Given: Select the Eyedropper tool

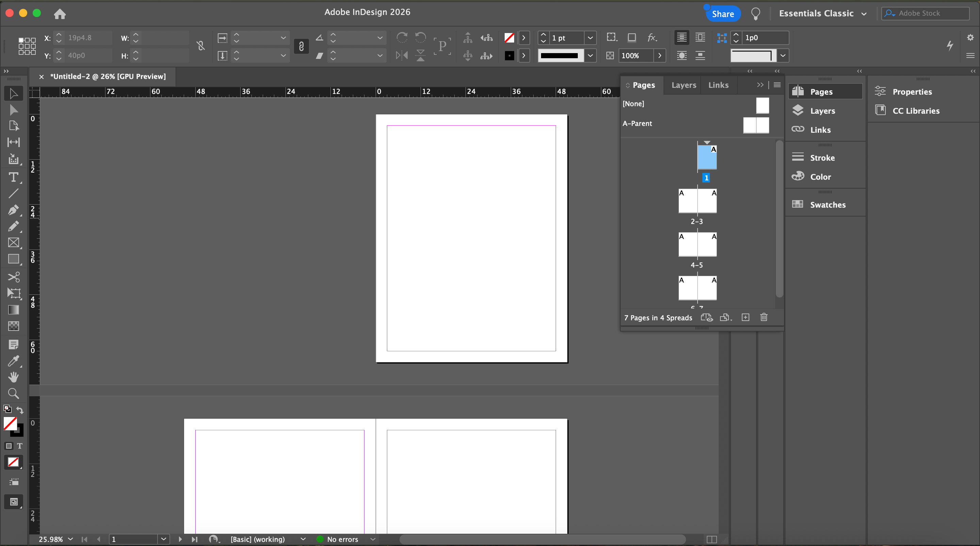Looking at the screenshot, I should [13, 361].
